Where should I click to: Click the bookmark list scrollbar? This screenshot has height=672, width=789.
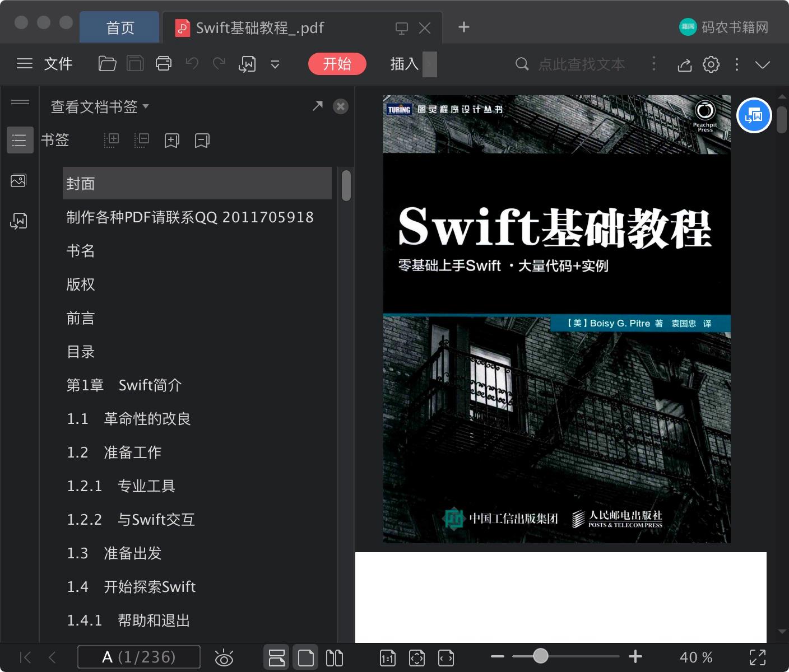(346, 185)
